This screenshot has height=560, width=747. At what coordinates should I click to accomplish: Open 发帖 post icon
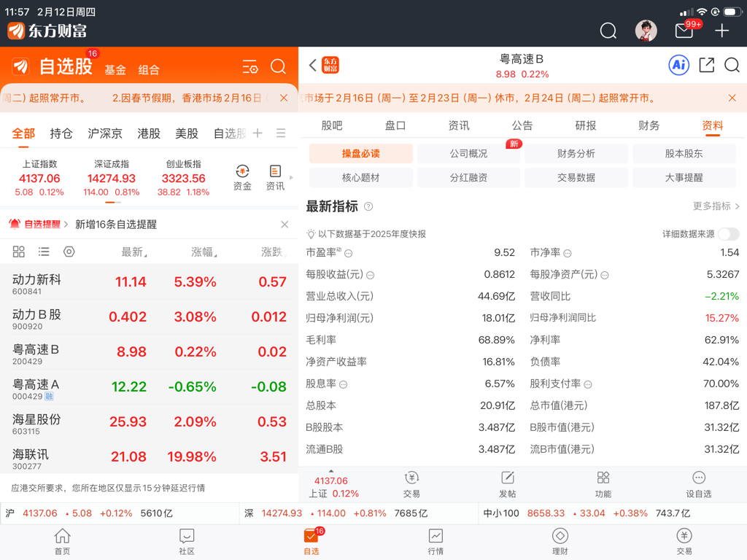tap(508, 485)
